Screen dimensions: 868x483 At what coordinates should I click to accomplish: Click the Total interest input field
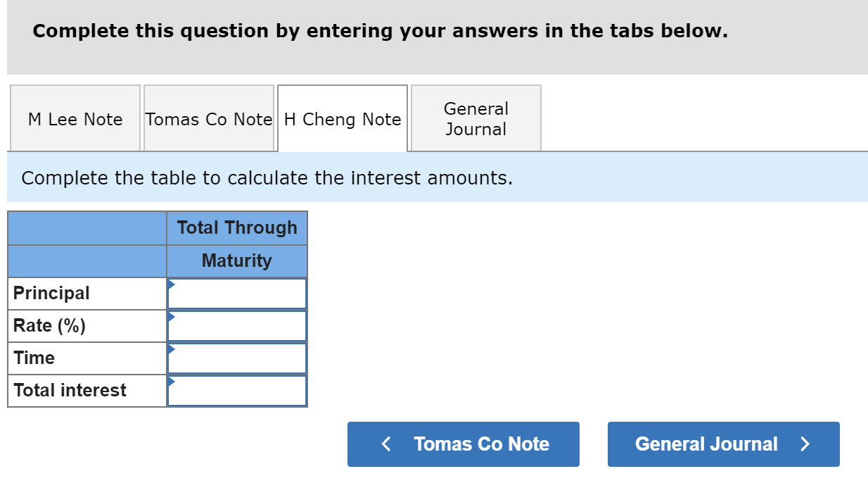click(x=239, y=390)
